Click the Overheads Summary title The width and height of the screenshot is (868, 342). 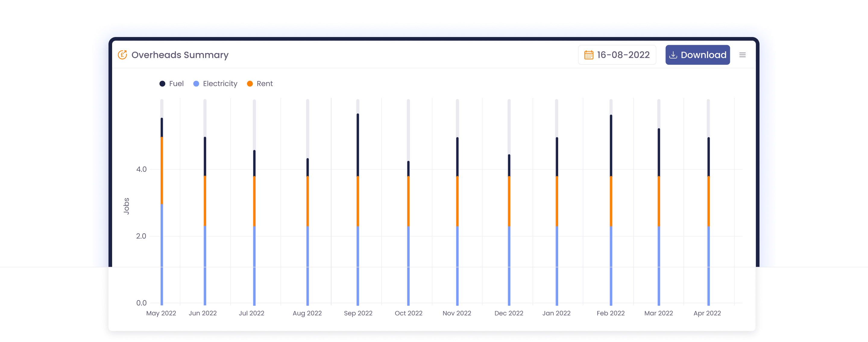click(x=180, y=55)
